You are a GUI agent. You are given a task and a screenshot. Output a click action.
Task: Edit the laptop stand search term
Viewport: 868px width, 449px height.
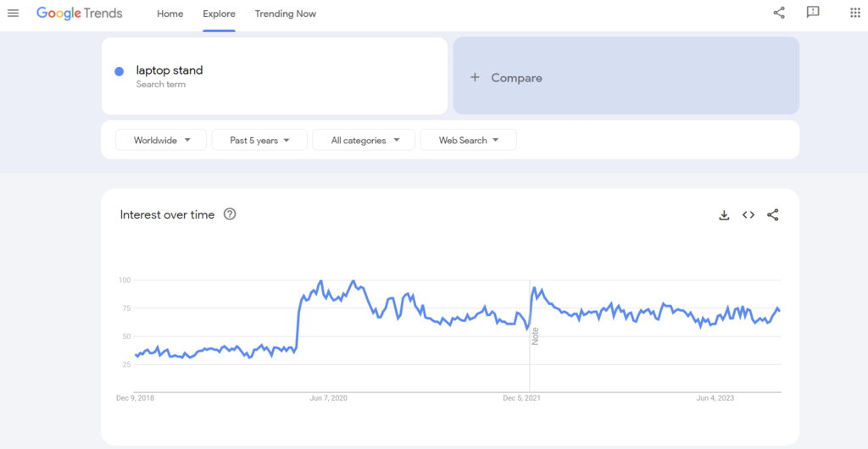tap(170, 70)
